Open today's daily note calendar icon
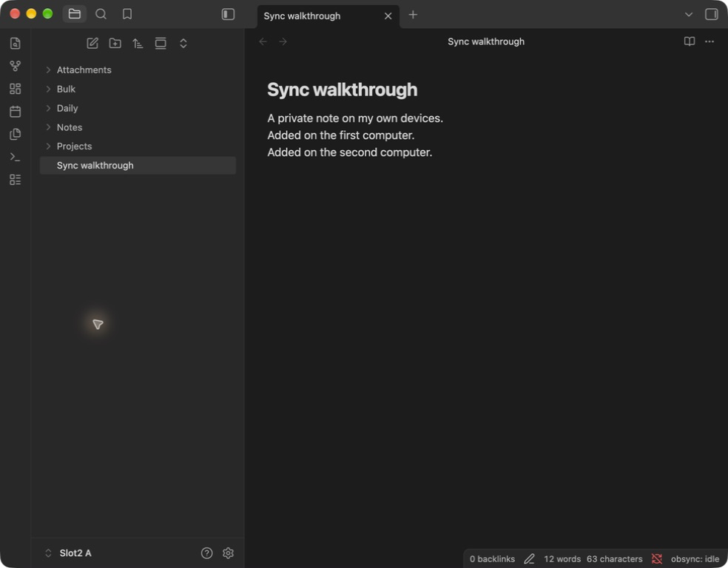The image size is (728, 568). (x=16, y=112)
